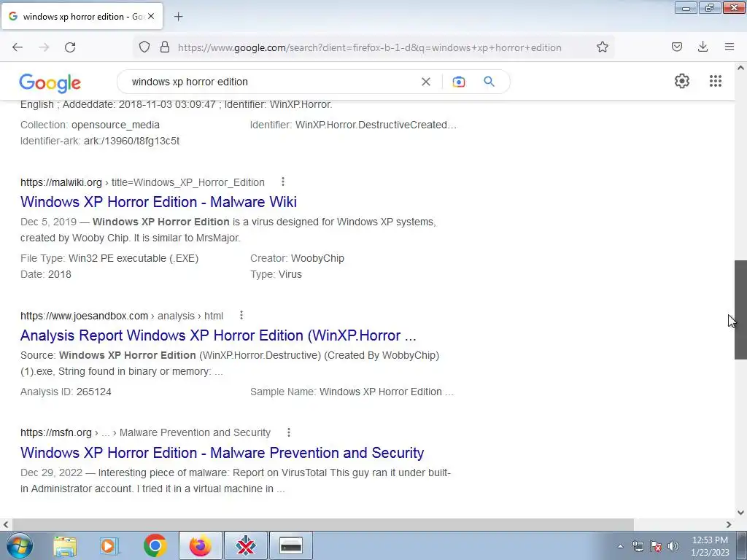Screen dimensions: 747x560
Task: Open Google Chrome from taskbar
Action: point(155,545)
